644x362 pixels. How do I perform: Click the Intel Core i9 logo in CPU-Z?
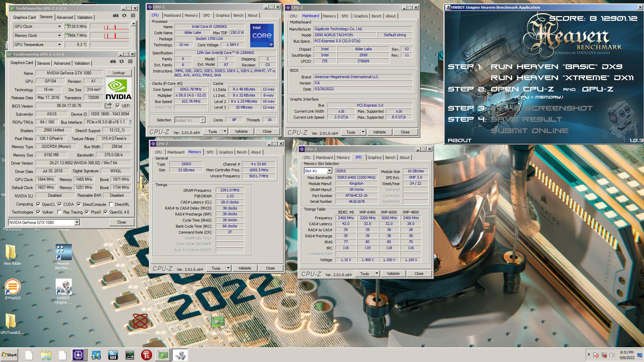tap(262, 35)
